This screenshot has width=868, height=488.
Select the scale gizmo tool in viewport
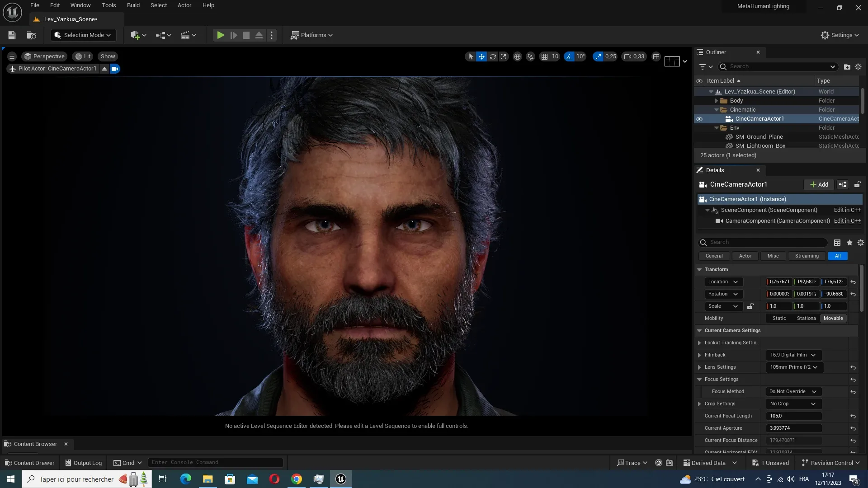pos(504,56)
